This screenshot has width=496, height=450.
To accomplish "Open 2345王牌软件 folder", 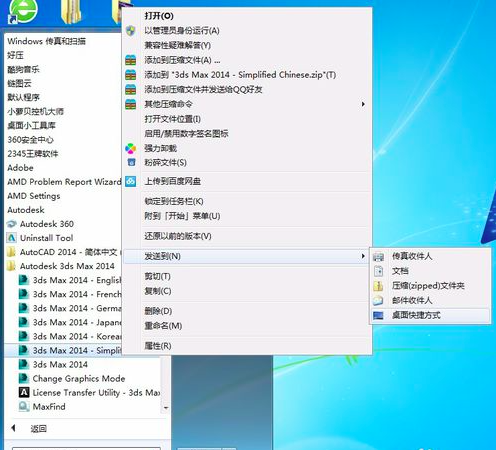I will 33,154.
